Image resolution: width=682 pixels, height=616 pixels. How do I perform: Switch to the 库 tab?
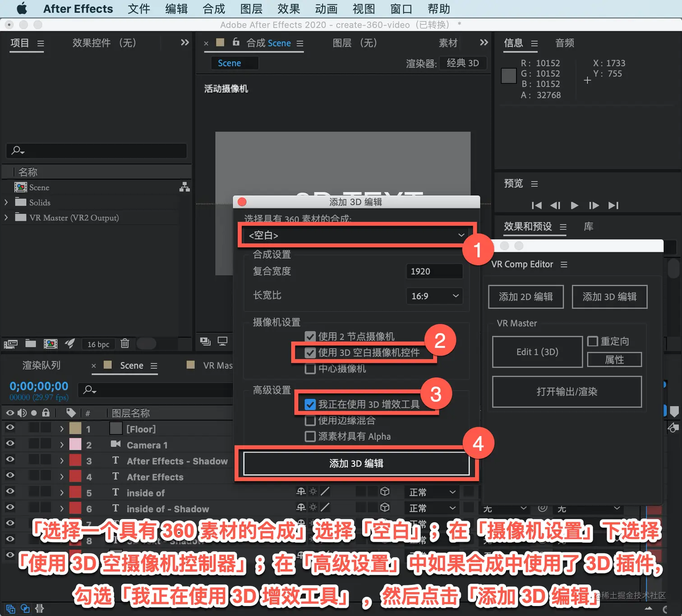[x=589, y=227]
